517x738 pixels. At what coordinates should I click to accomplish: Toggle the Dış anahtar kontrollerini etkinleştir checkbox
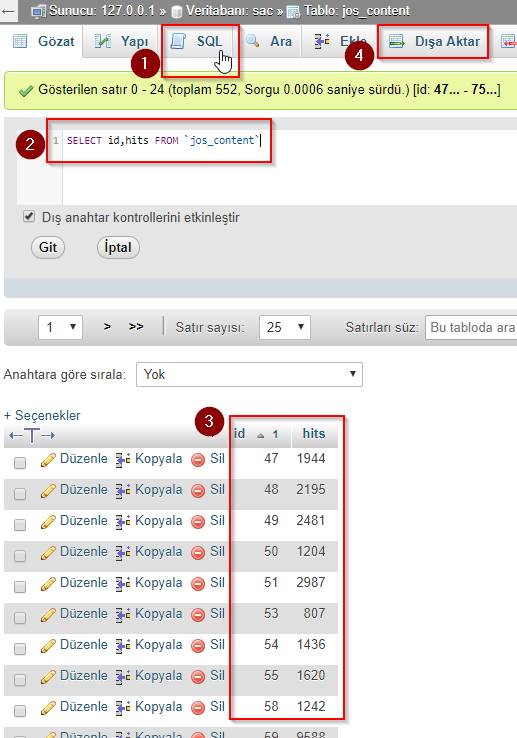(29, 217)
